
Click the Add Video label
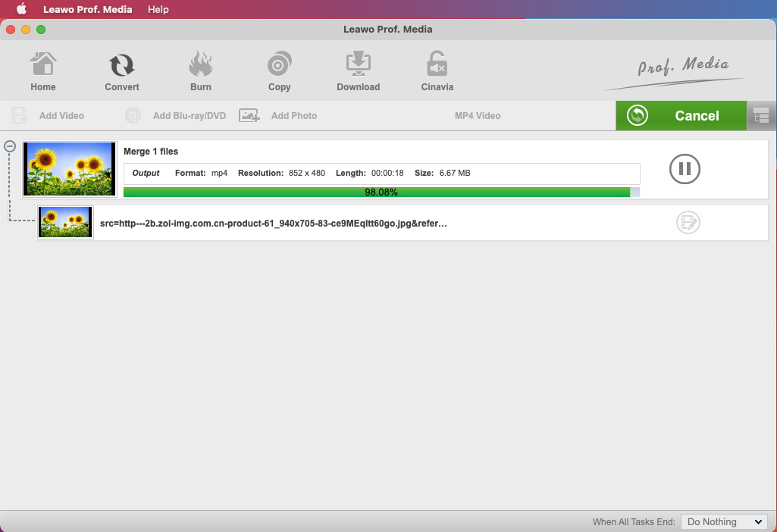point(61,115)
